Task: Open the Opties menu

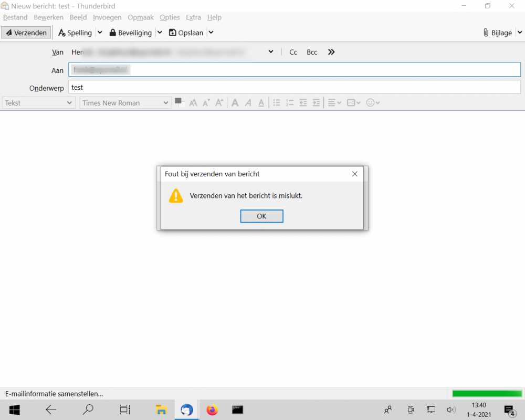Action: tap(170, 17)
